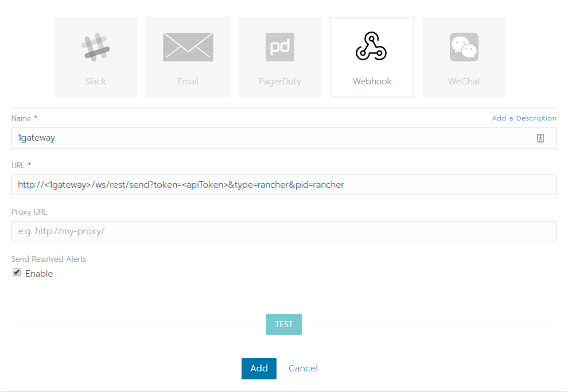Click the PagerDuty 'pd' logo icon

[280, 47]
